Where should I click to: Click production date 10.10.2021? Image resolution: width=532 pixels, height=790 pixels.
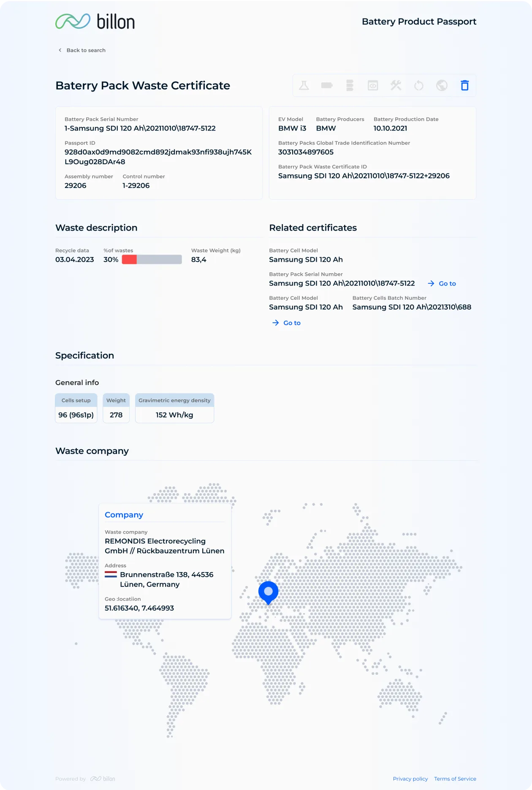(x=390, y=128)
